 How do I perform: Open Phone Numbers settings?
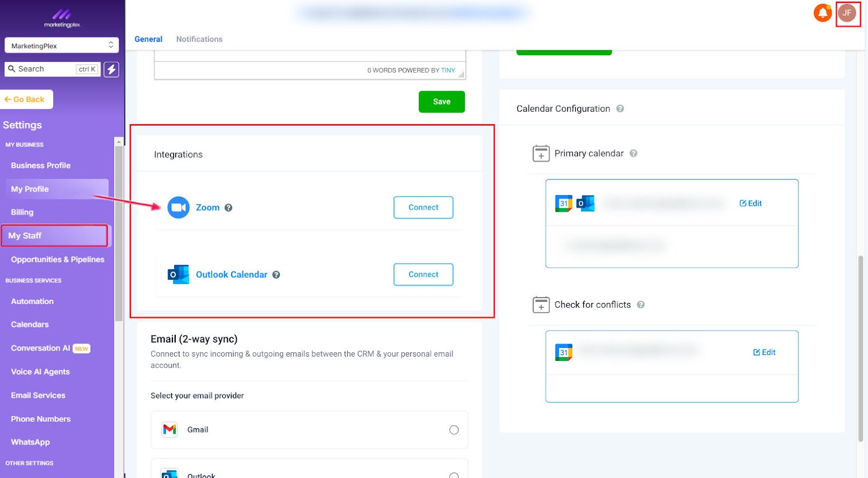click(41, 419)
